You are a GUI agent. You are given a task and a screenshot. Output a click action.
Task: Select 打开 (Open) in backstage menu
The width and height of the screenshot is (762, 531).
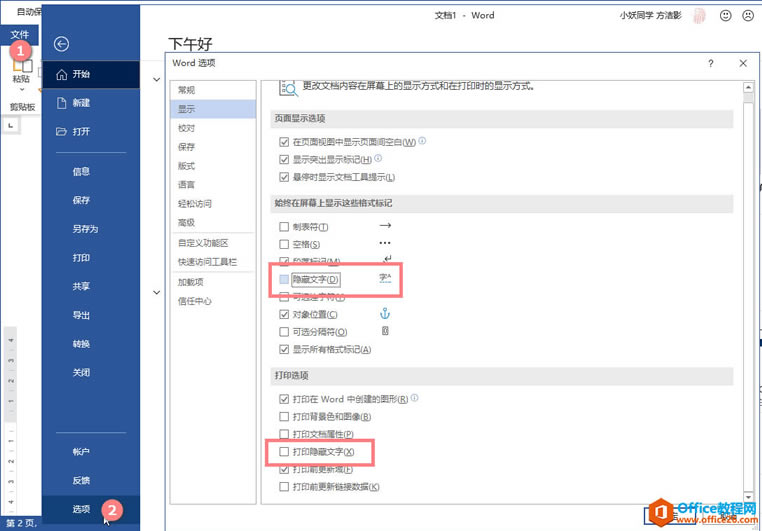[91, 131]
